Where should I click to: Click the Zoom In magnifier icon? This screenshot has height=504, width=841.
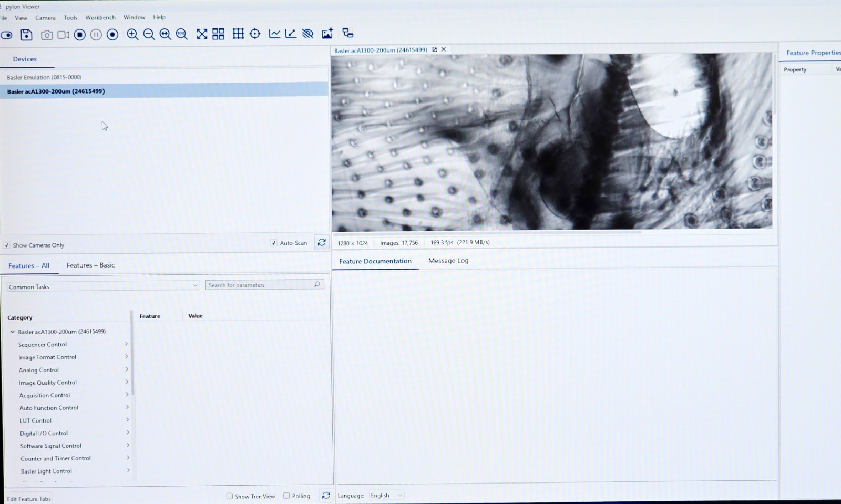[x=132, y=34]
